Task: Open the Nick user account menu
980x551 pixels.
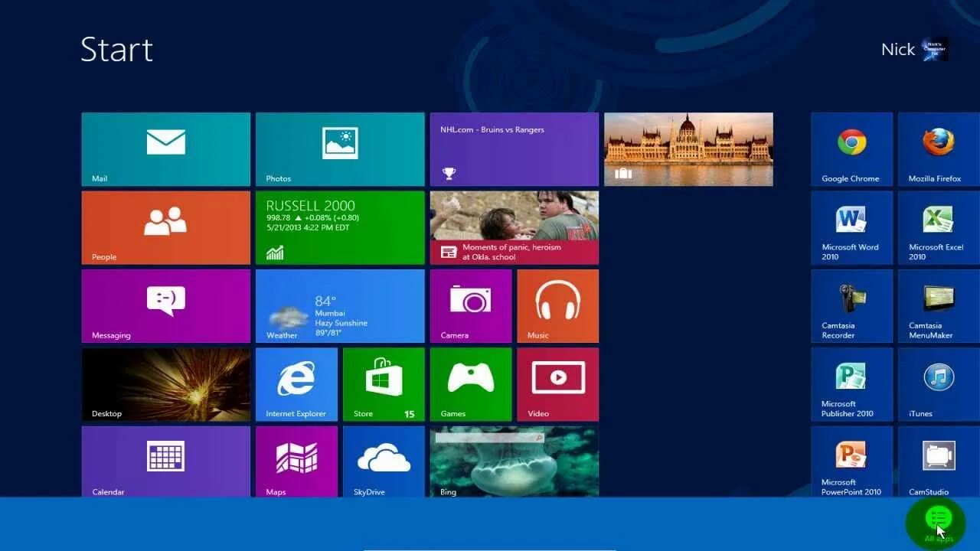Action: coord(915,49)
